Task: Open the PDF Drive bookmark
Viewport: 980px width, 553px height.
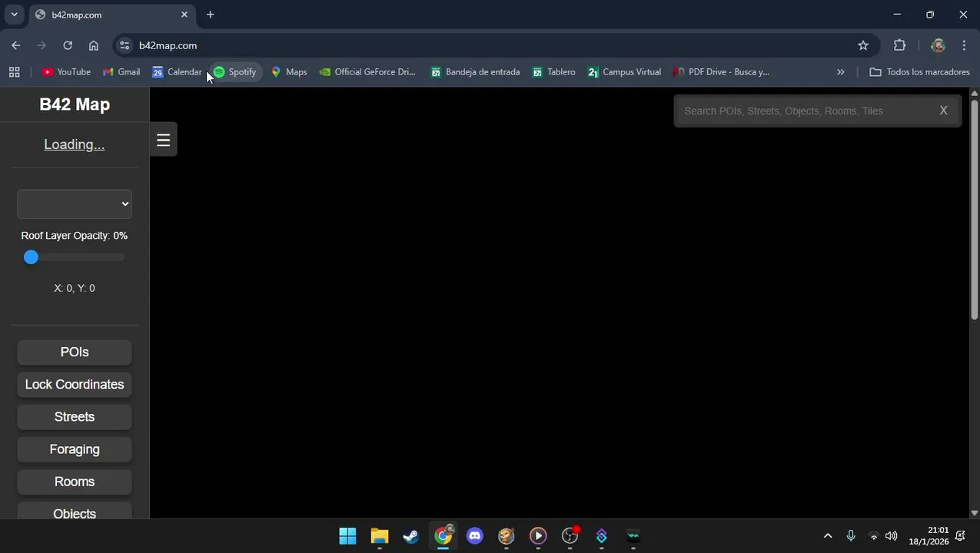Action: point(721,71)
